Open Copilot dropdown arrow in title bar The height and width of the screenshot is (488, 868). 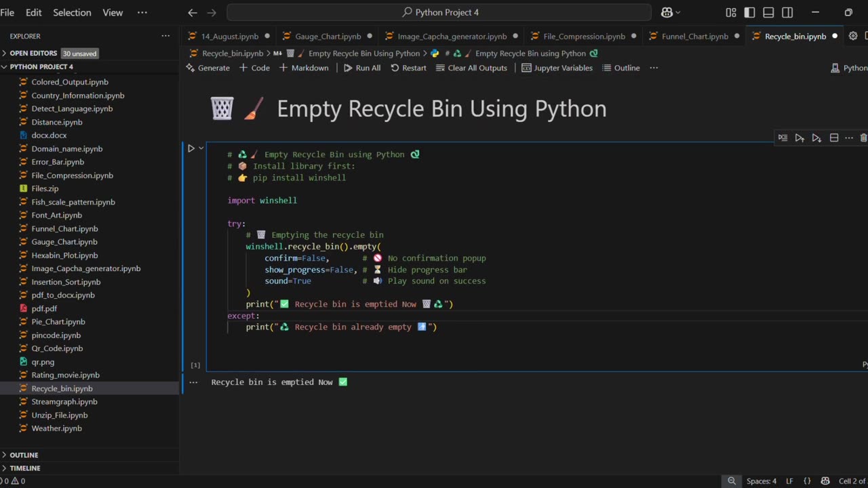pyautogui.click(x=679, y=12)
